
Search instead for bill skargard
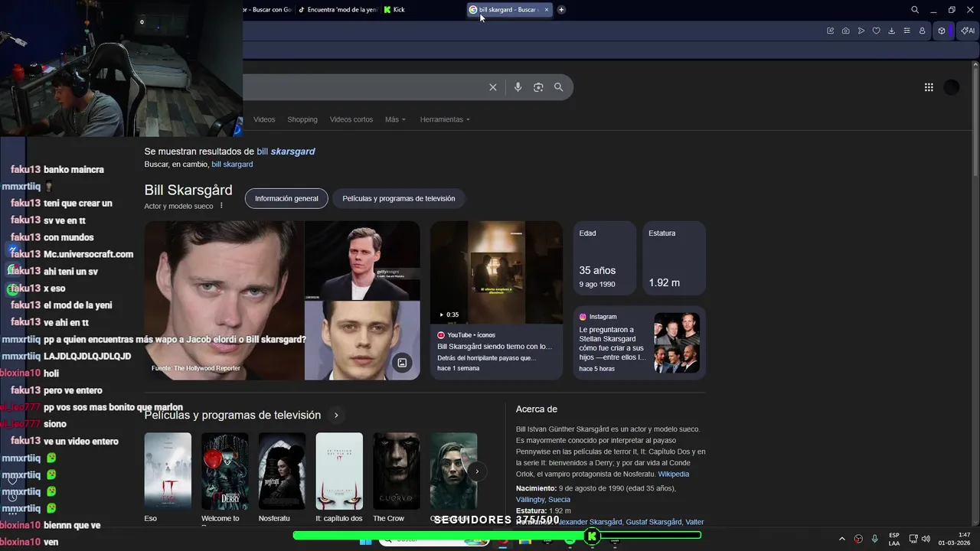[232, 165]
